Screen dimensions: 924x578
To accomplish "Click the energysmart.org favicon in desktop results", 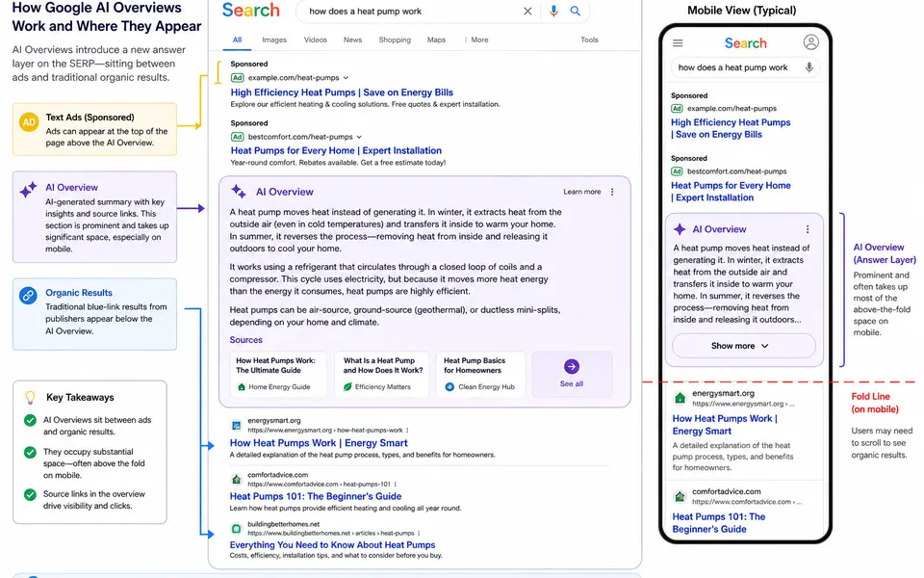I will [237, 425].
